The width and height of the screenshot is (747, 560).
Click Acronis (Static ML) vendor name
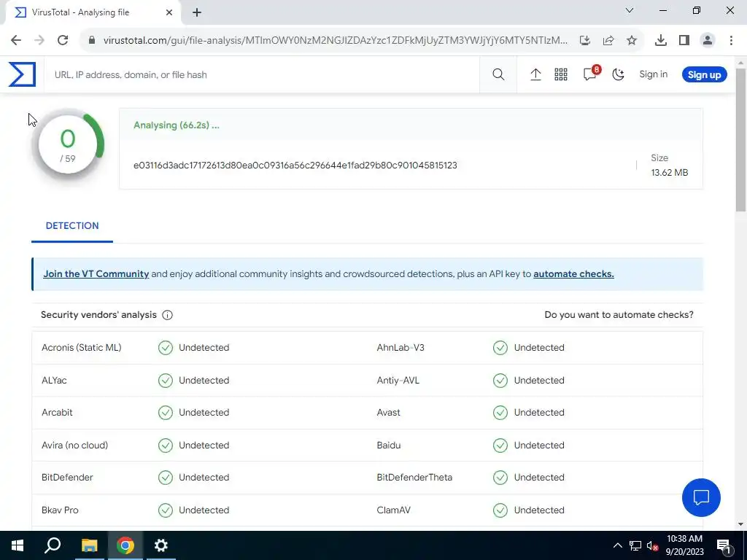(82, 348)
